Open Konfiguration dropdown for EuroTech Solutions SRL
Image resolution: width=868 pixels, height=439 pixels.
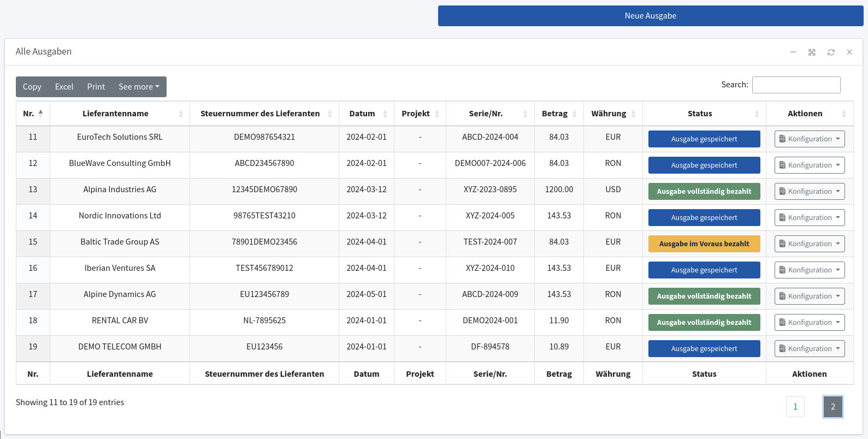tap(810, 139)
